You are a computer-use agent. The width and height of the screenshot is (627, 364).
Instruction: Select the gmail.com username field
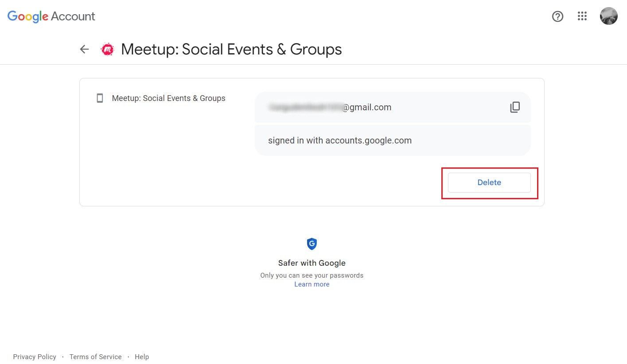(393, 107)
